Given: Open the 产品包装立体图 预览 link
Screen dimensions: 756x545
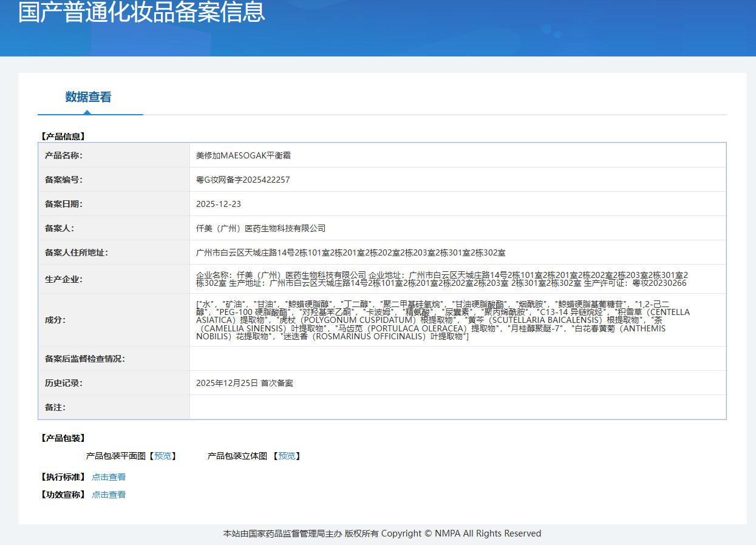Looking at the screenshot, I should 287,456.
